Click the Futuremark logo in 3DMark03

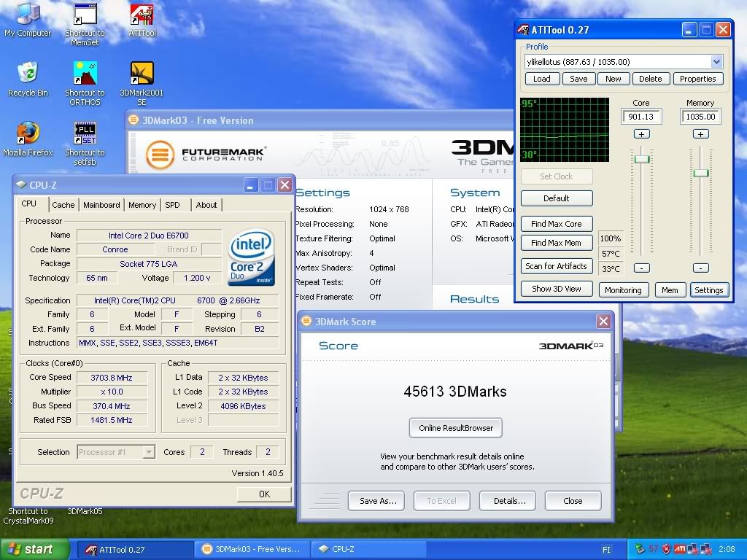206,155
